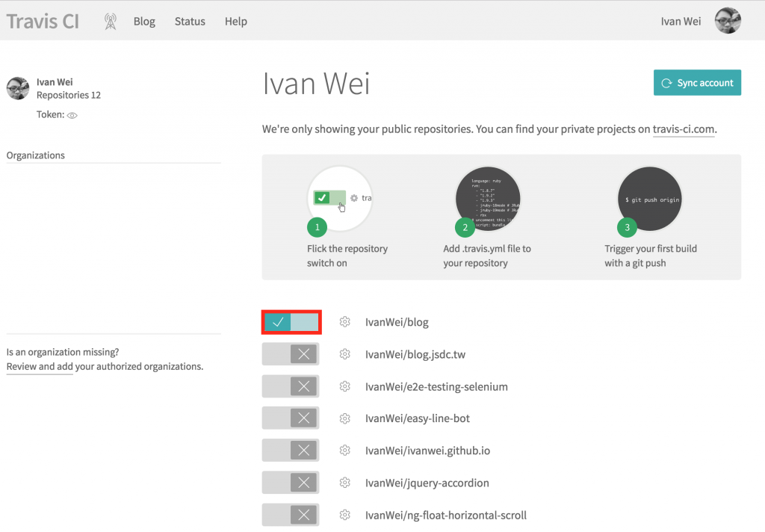The height and width of the screenshot is (532, 765).
Task: Enable the IvanWei/e2e-testing-selenium switch
Action: tap(291, 386)
